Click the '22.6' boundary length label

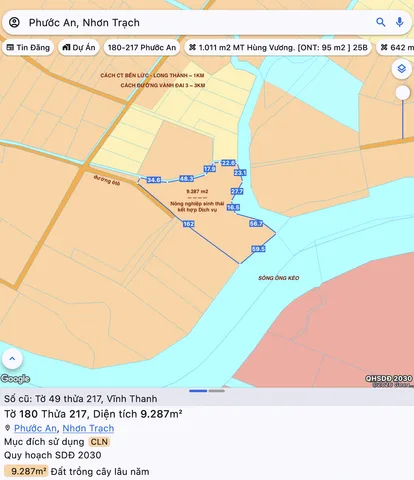pyautogui.click(x=228, y=163)
